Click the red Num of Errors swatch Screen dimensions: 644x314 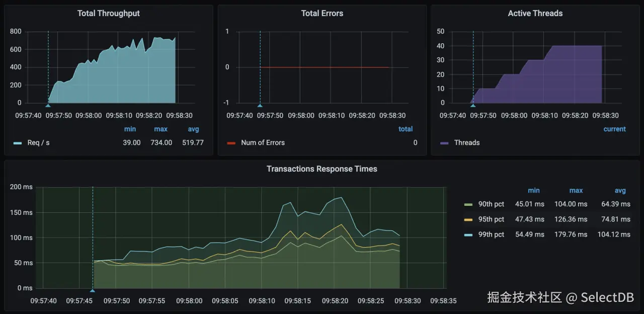(231, 143)
